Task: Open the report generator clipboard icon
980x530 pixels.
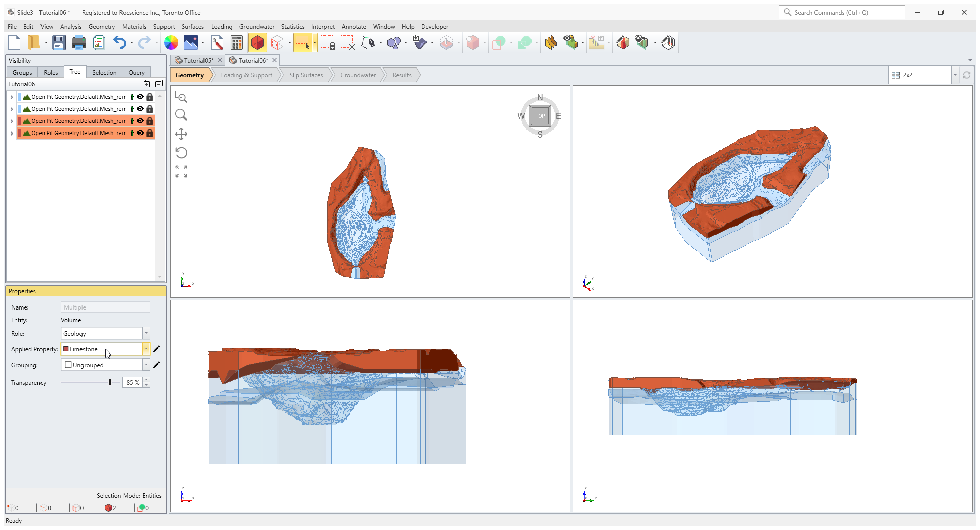Action: coord(99,43)
